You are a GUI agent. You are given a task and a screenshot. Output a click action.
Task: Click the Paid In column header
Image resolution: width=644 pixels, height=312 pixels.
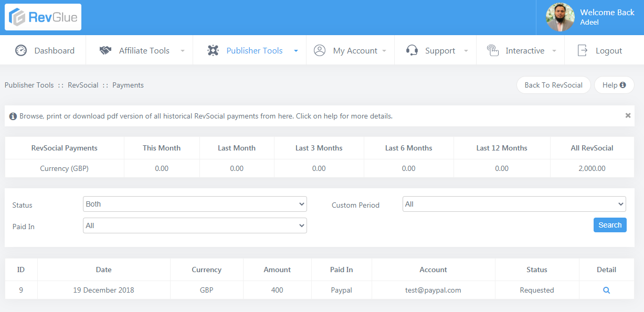(342, 270)
